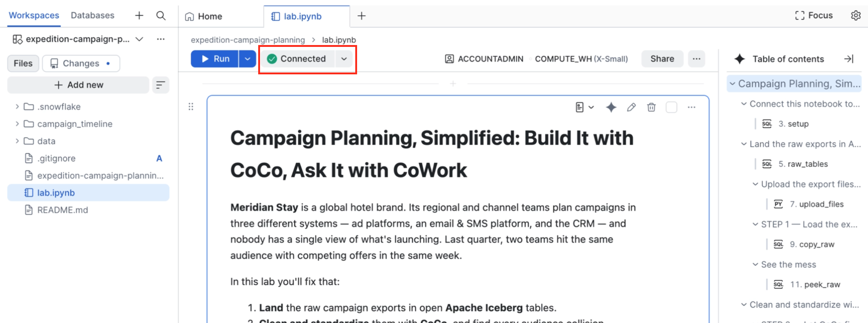Jump to the '7. upload_files' cell

pos(816,204)
